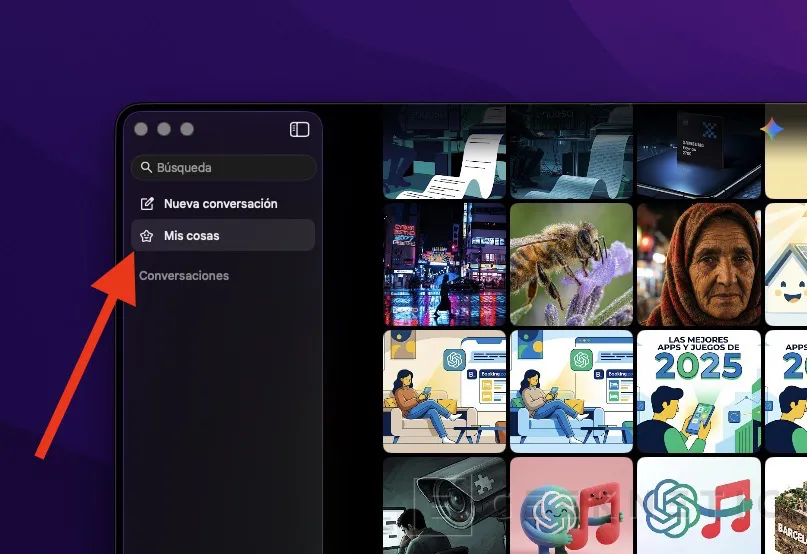This screenshot has width=807, height=554.
Task: Click the magnifier icon in Búsqueda field
Action: 146,167
